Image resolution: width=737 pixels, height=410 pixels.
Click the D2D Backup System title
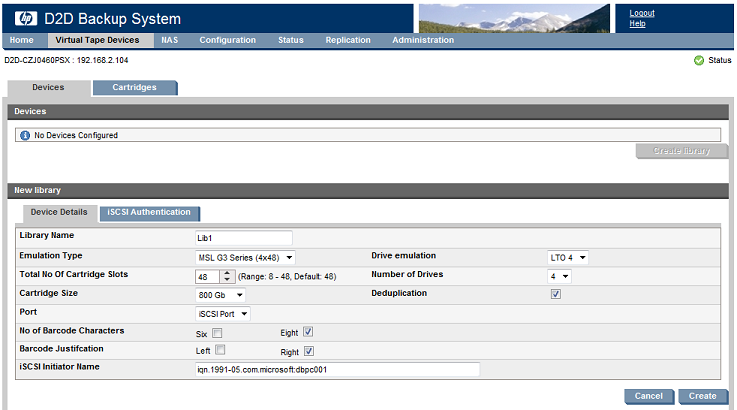(x=112, y=19)
